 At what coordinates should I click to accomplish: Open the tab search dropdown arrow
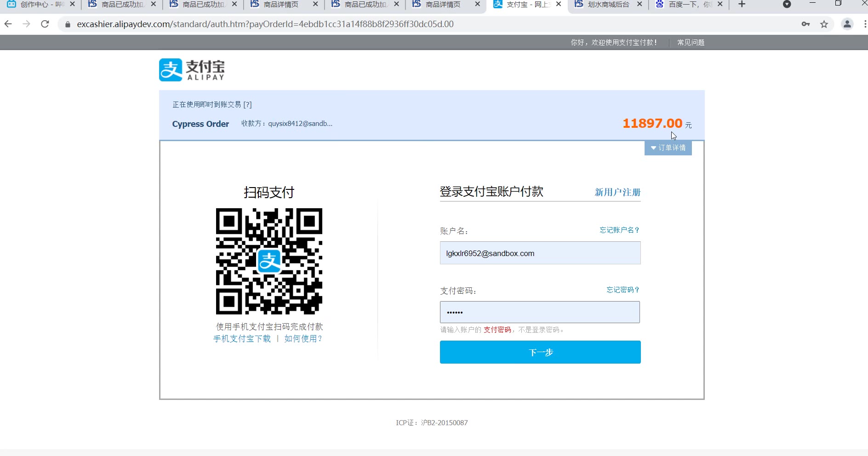tap(787, 4)
